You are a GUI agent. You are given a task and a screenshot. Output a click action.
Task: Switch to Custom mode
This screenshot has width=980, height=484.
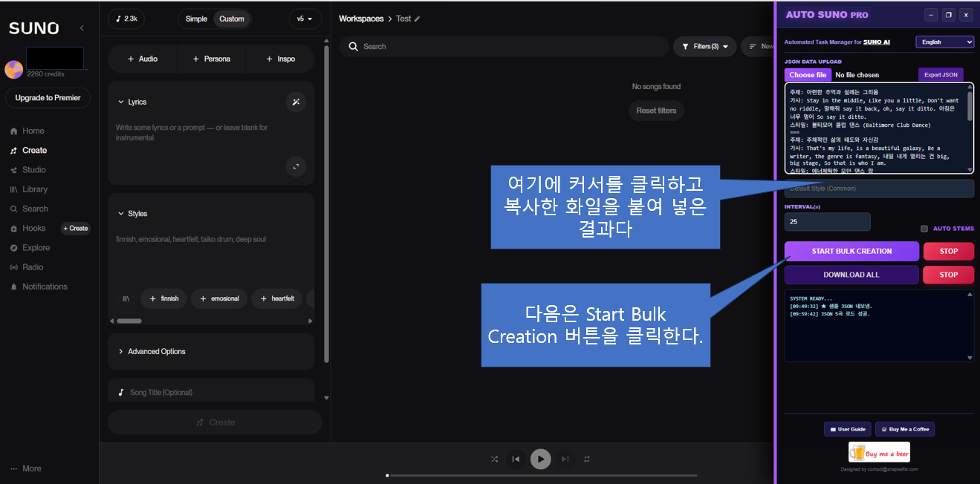[x=232, y=19]
